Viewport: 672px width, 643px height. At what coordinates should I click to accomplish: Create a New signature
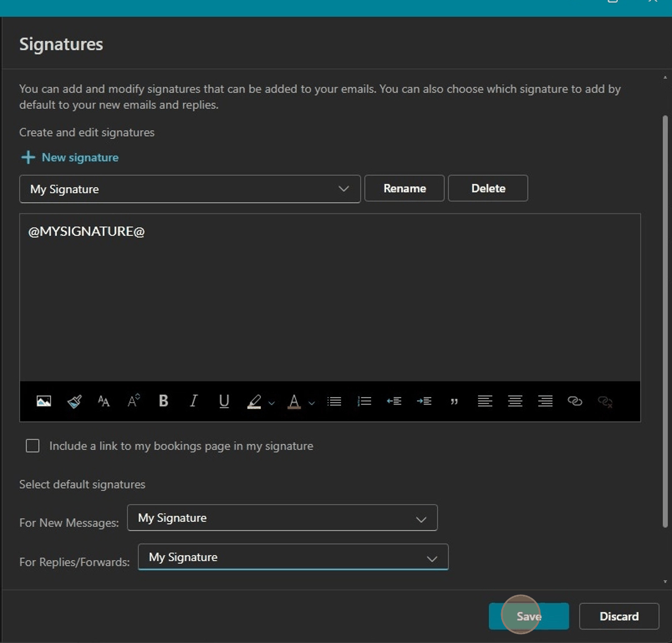[80, 157]
